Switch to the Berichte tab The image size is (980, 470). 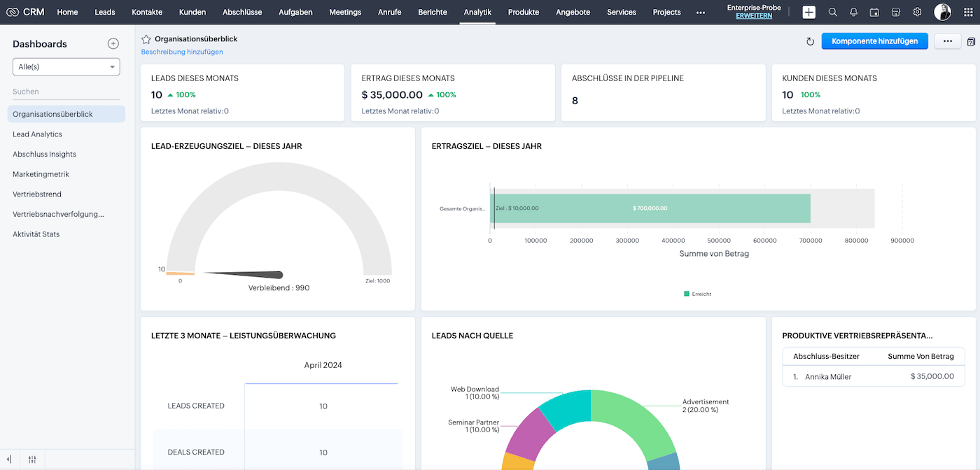coord(433,12)
